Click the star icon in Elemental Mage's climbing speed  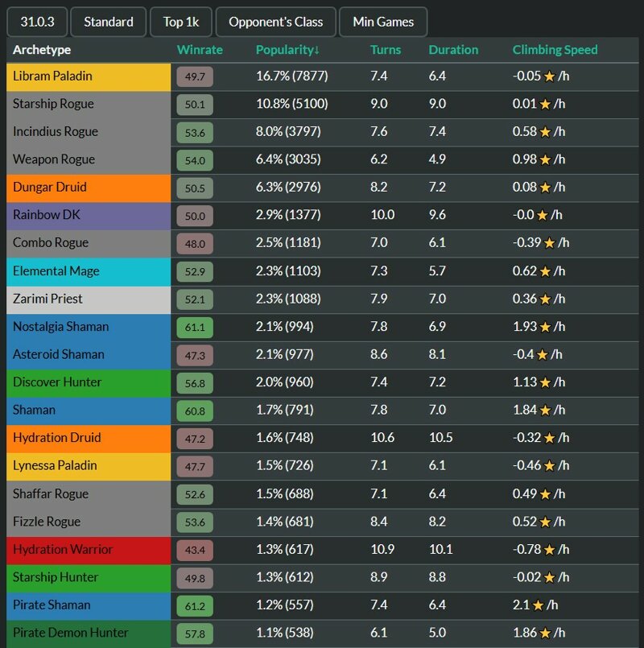point(545,271)
